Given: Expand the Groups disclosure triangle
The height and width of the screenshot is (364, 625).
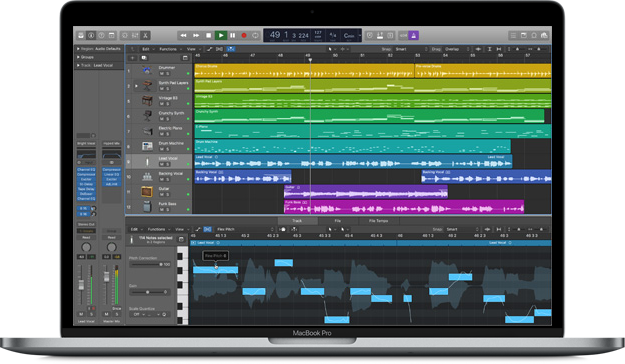Looking at the screenshot, I should tap(78, 57).
